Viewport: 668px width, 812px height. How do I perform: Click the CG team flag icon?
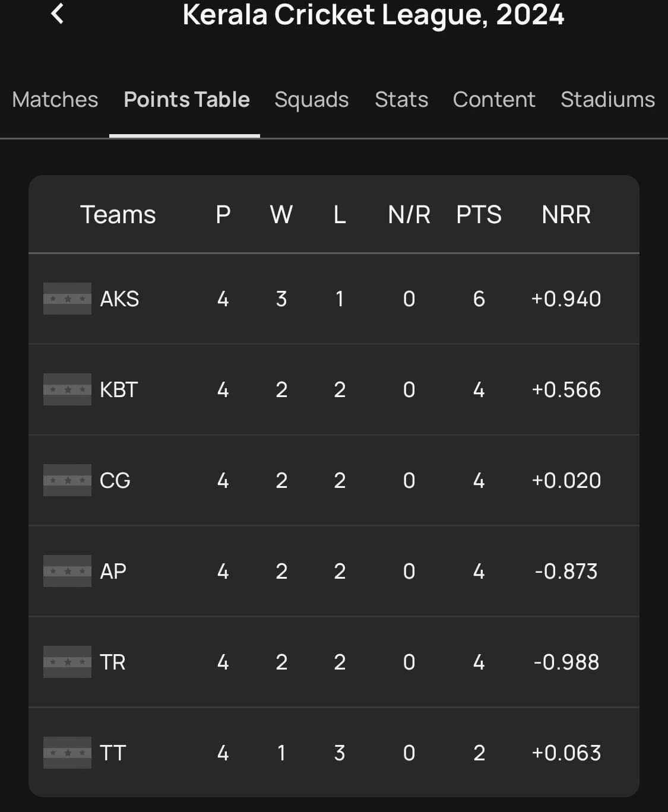(67, 480)
